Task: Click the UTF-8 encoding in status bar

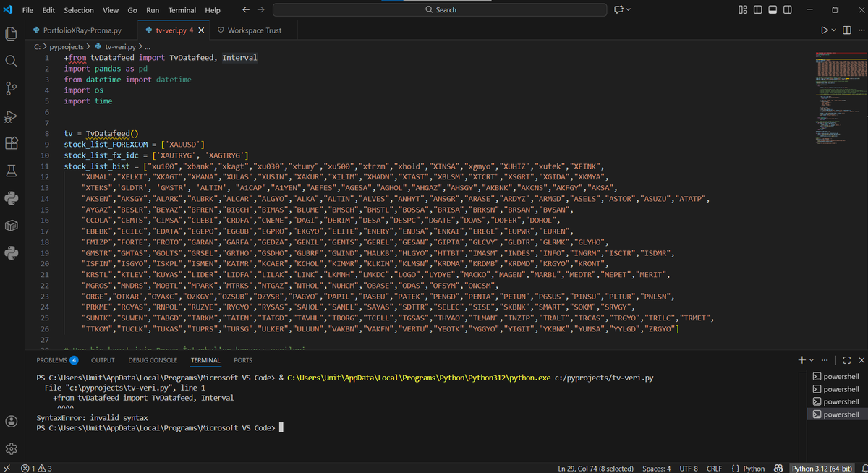Action: pyautogui.click(x=689, y=468)
